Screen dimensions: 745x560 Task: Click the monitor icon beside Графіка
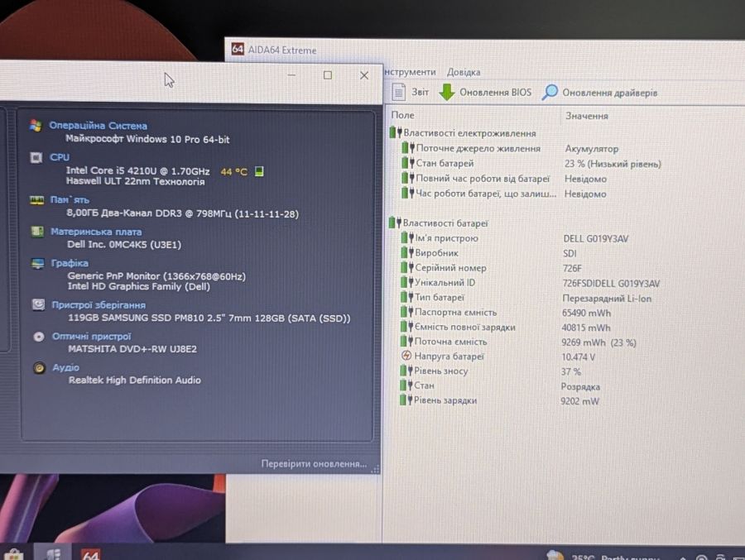pos(37,263)
